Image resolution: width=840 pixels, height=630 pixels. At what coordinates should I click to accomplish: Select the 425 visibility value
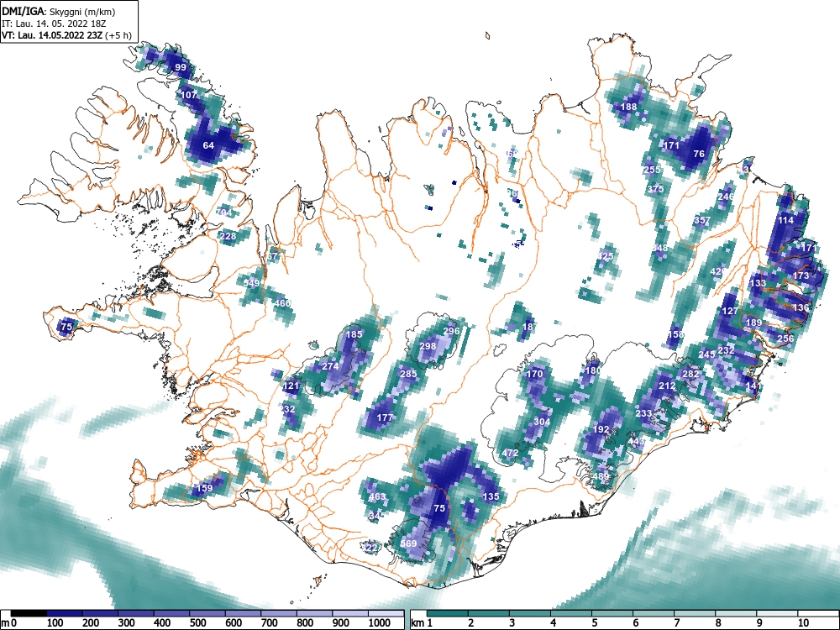[x=605, y=256]
